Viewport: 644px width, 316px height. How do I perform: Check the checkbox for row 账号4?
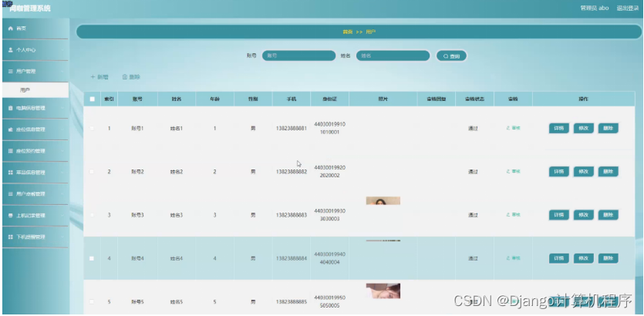pyautogui.click(x=92, y=258)
